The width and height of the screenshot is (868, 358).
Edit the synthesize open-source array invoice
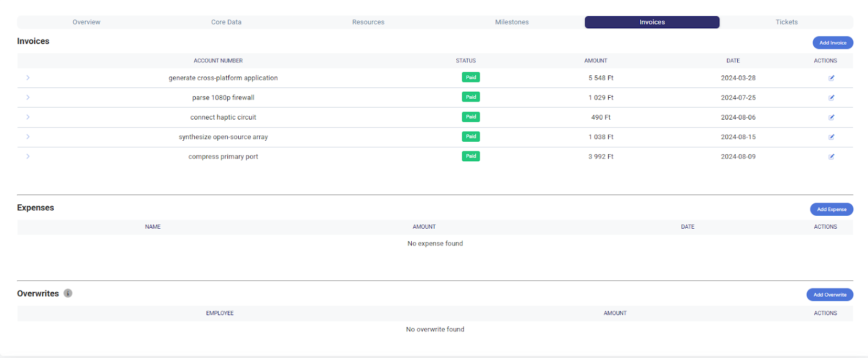(x=831, y=137)
